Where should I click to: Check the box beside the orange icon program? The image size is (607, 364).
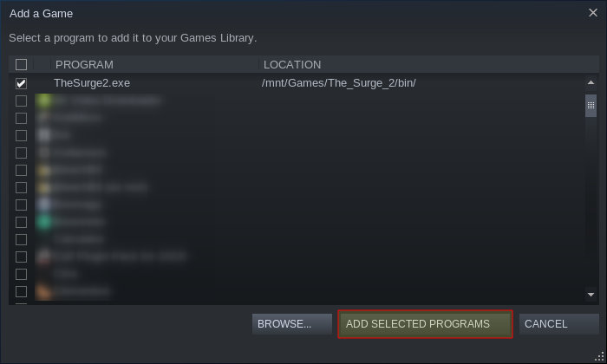coord(22,291)
